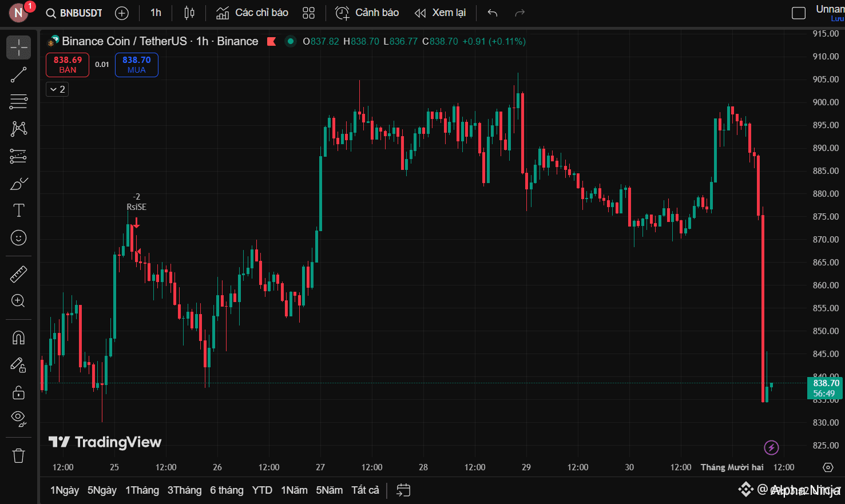The image size is (845, 504).
Task: Select the 1Tháng date range
Action: tap(142, 490)
